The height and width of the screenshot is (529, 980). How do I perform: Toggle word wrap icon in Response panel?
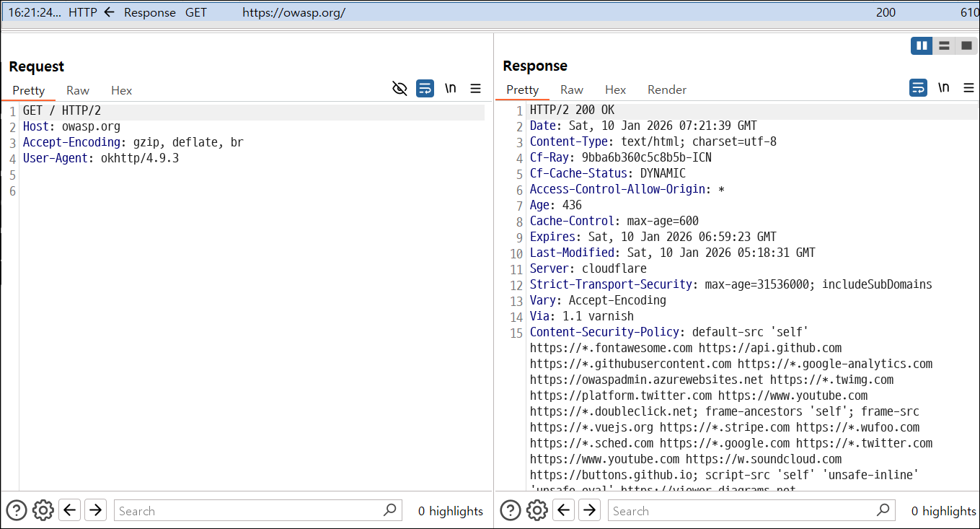(918, 88)
